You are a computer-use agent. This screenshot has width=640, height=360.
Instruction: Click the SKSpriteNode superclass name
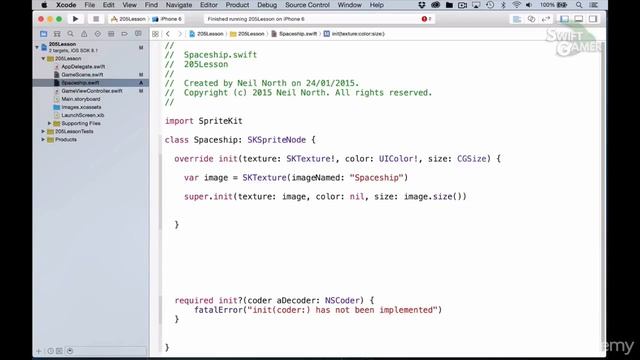[x=276, y=140]
